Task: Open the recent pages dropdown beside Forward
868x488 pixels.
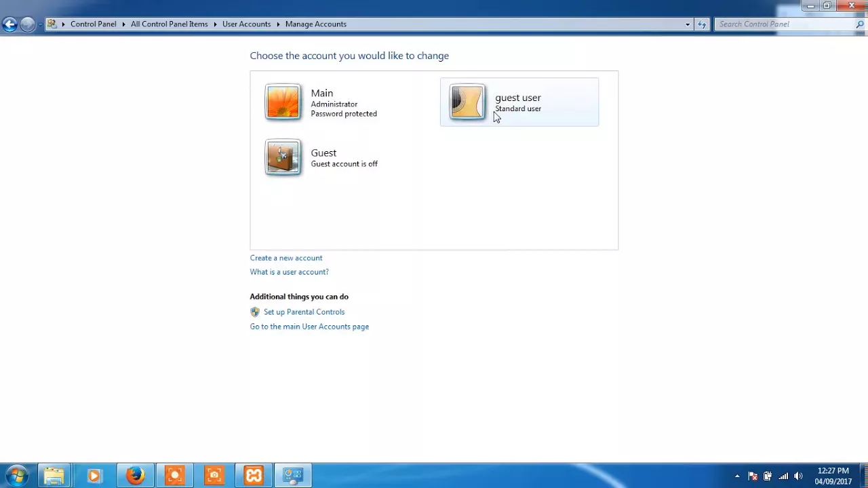Action: [x=40, y=24]
